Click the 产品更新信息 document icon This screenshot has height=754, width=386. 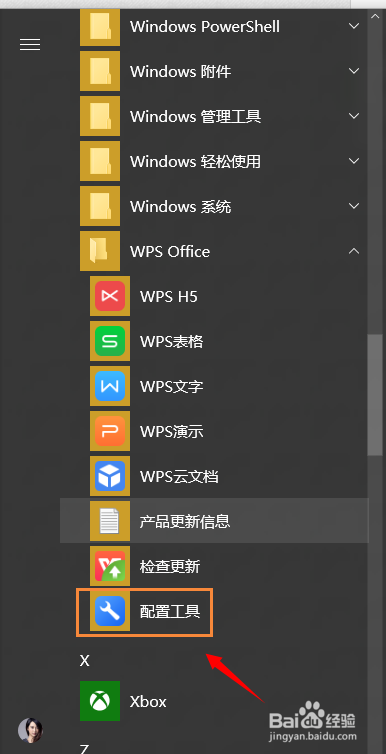tap(110, 521)
